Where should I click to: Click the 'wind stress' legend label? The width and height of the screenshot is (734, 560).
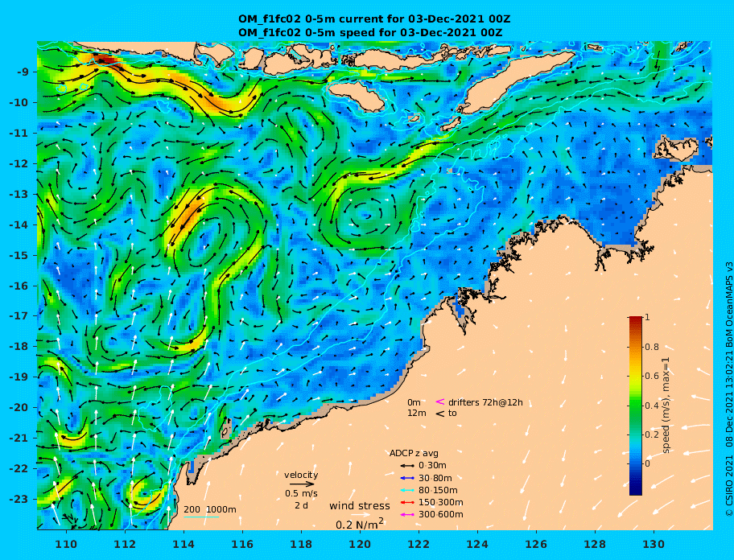360,506
